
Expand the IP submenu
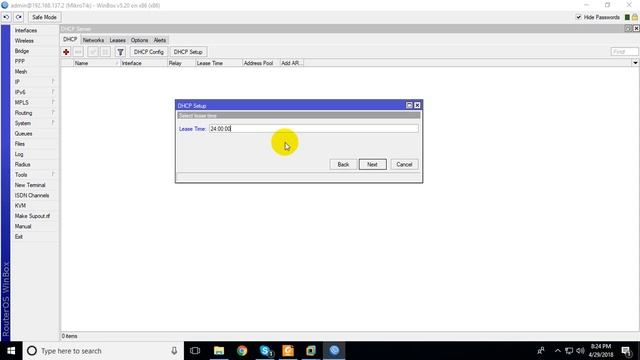point(36,82)
